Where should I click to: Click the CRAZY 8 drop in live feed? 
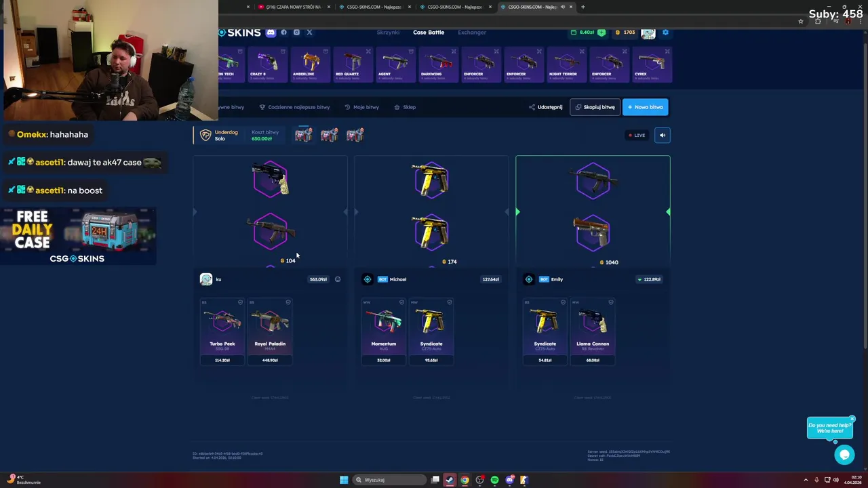click(x=268, y=65)
